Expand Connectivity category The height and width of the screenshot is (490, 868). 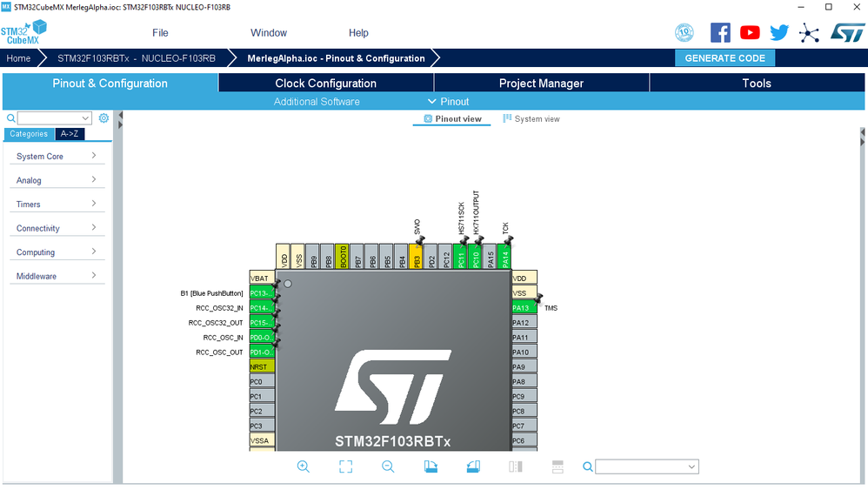tap(57, 227)
